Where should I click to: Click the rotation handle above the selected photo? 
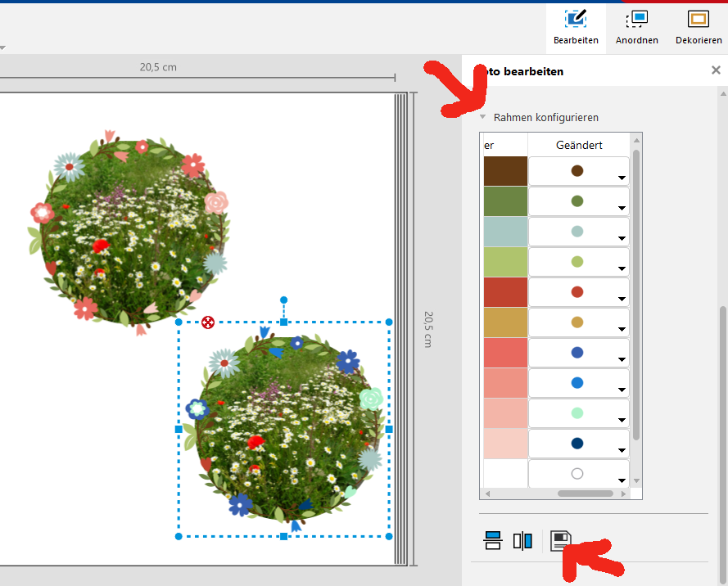(x=283, y=300)
